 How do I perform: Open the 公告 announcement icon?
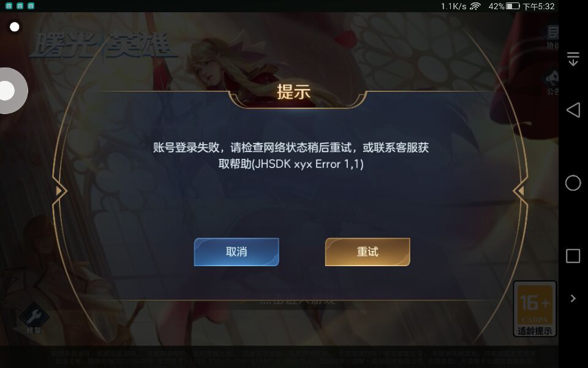(552, 82)
